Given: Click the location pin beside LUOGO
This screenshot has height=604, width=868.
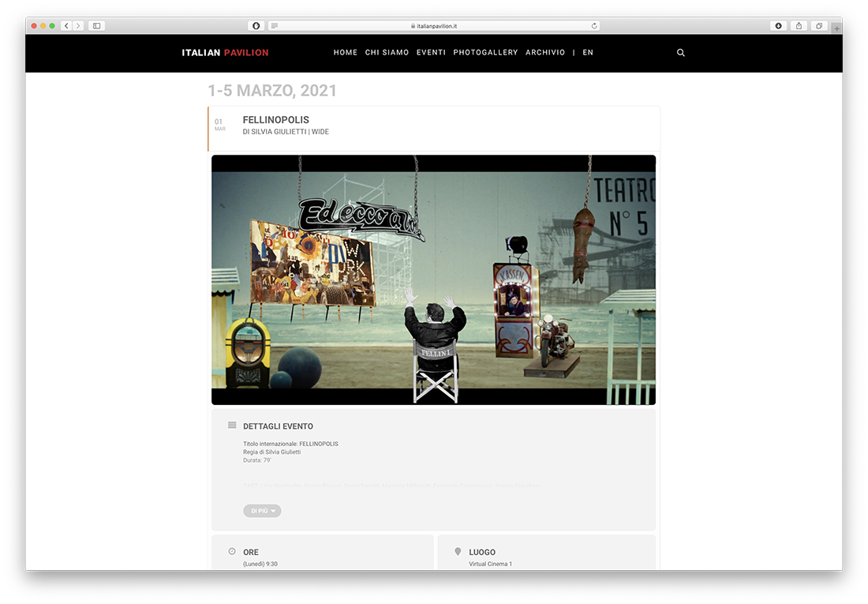Looking at the screenshot, I should pyautogui.click(x=458, y=551).
